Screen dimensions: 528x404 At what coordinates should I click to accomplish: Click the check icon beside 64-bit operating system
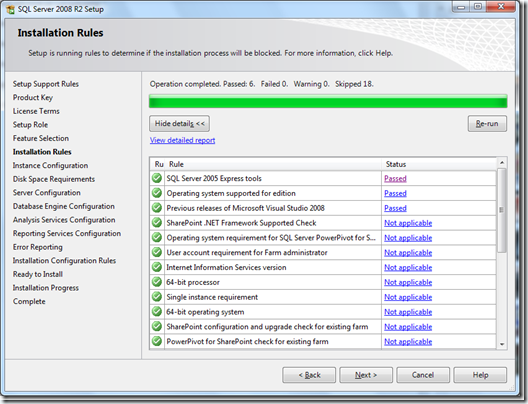pyautogui.click(x=157, y=311)
